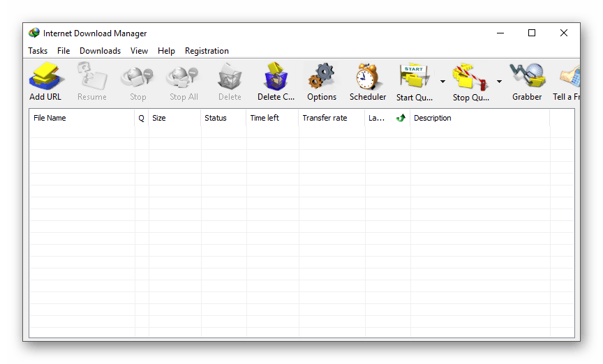
Task: Open the View menu
Action: [x=139, y=51]
